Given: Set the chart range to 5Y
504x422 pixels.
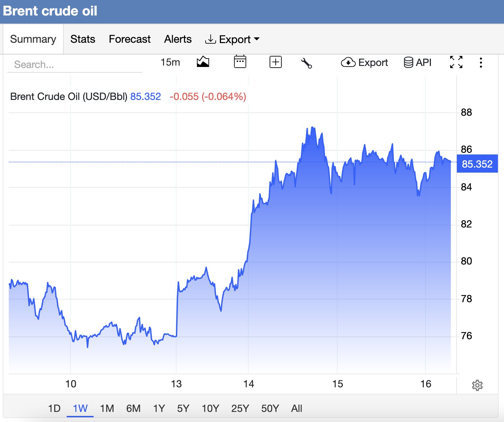Looking at the screenshot, I should pos(183,408).
